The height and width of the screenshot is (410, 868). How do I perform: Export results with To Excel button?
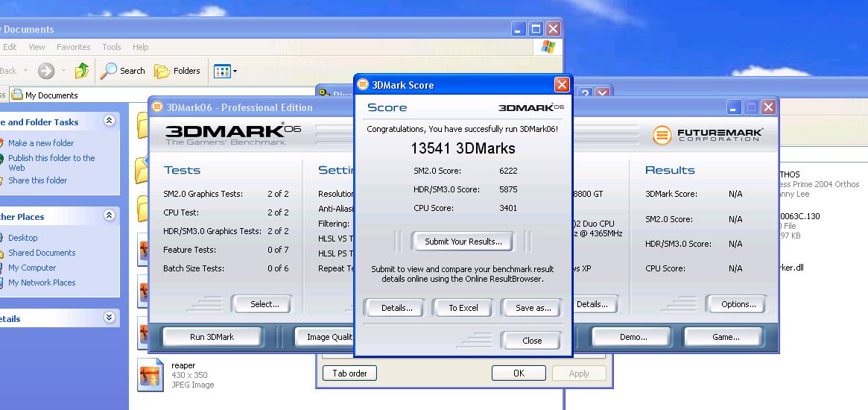(x=463, y=308)
